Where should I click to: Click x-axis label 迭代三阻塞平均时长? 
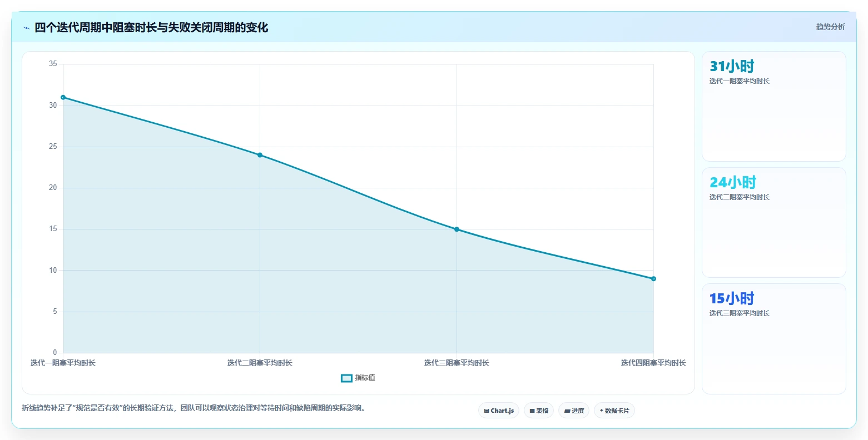click(457, 363)
